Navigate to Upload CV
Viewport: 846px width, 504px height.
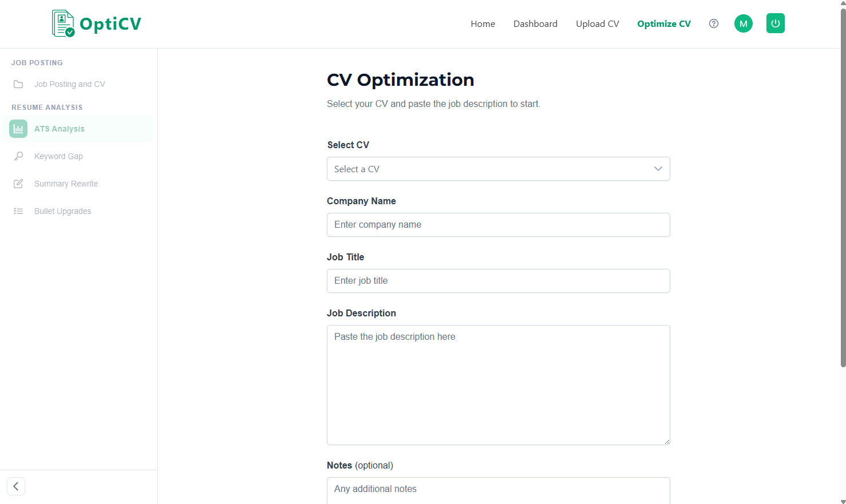[598, 23]
